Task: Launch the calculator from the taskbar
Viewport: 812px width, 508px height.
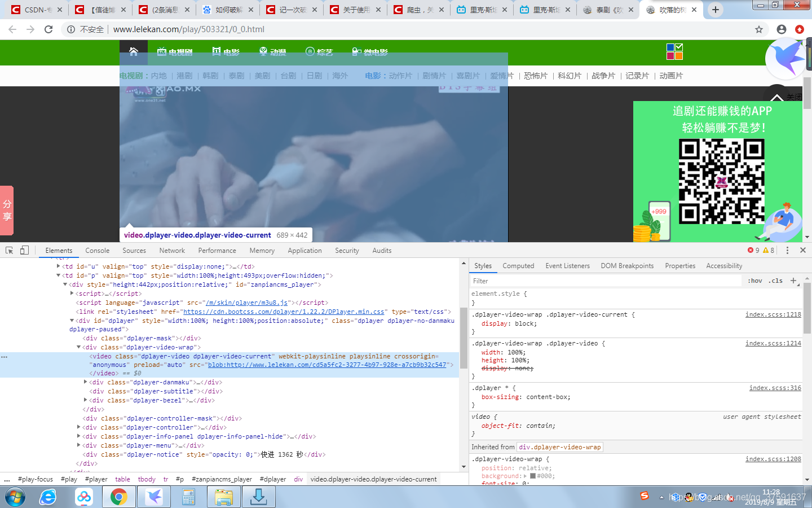Action: tap(188, 497)
